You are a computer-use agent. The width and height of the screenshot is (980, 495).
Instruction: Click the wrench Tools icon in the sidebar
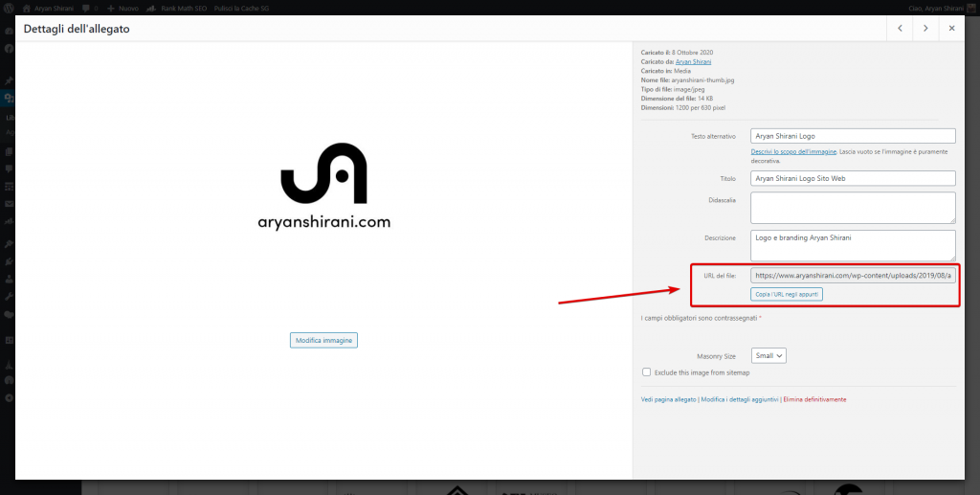[9, 296]
